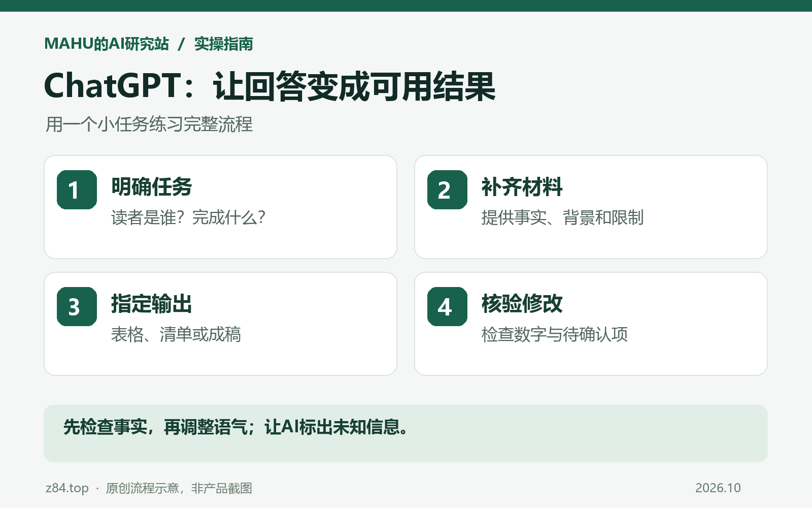Click the number 3 step badge
This screenshot has height=508, width=812.
(x=77, y=306)
